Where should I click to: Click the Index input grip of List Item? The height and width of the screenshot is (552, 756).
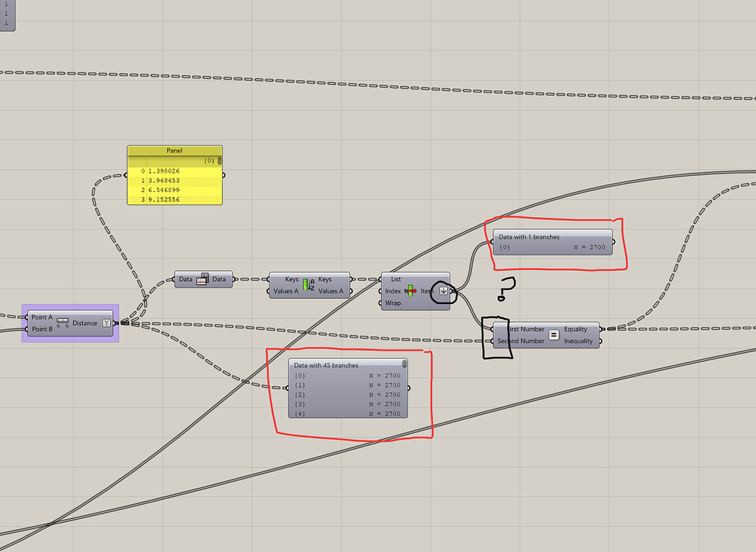coord(380,291)
